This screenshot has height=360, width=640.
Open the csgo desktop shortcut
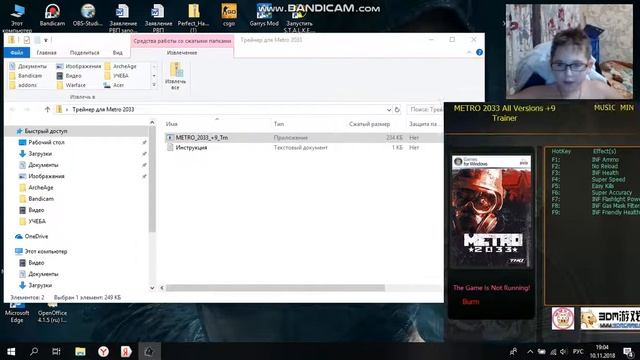229,15
